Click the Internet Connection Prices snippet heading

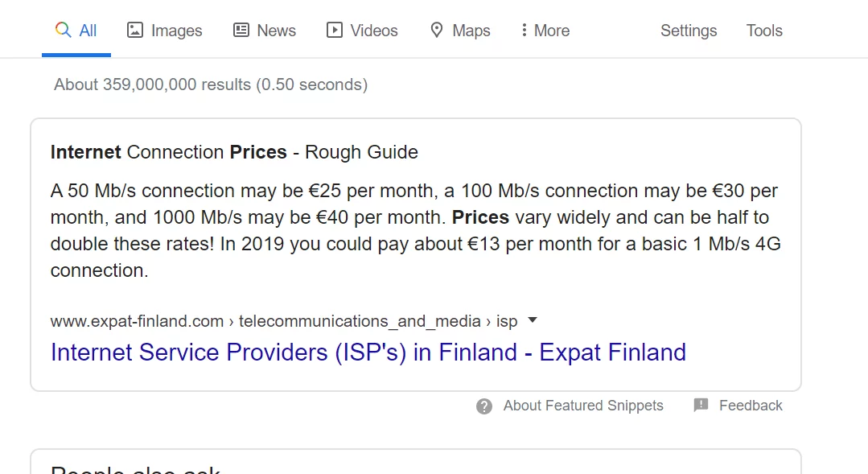pyautogui.click(x=234, y=152)
